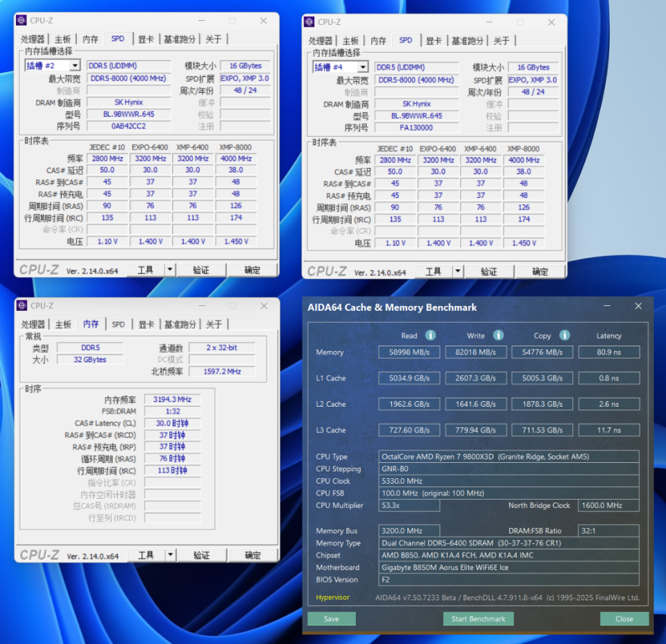
Task: Switch to 处理器 tab in slot #4 window
Action: (x=321, y=41)
